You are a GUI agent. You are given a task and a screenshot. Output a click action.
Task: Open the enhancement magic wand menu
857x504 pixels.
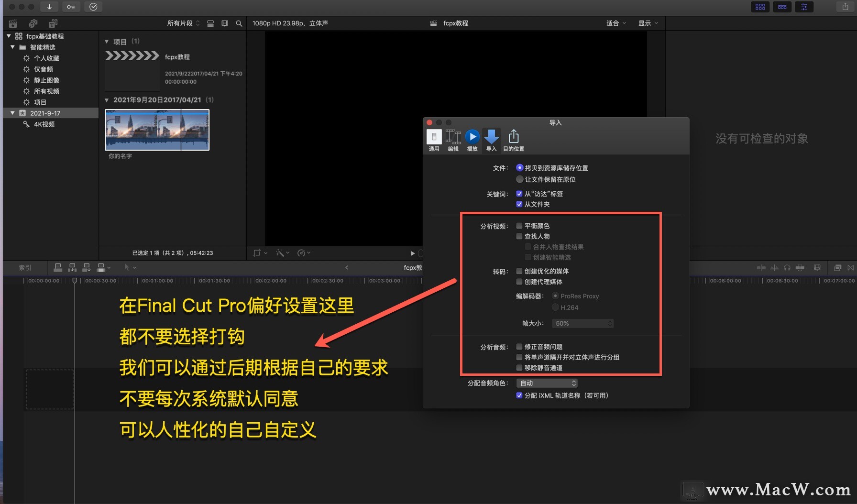[x=283, y=253]
